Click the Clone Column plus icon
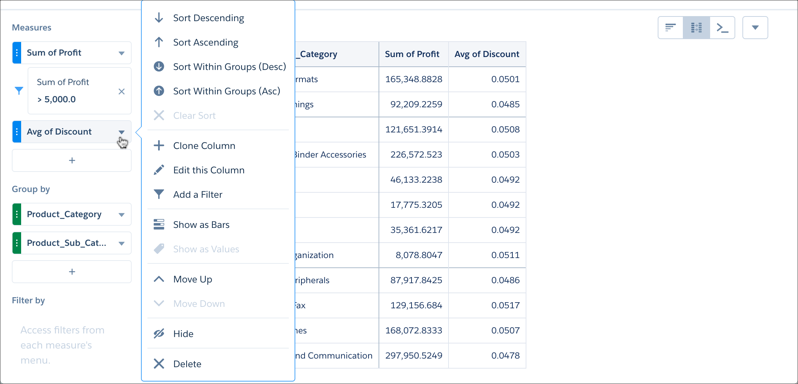This screenshot has height=384, width=798. click(159, 145)
